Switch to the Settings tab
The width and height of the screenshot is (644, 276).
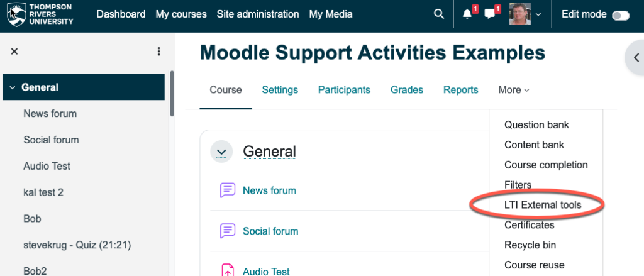[x=280, y=90]
